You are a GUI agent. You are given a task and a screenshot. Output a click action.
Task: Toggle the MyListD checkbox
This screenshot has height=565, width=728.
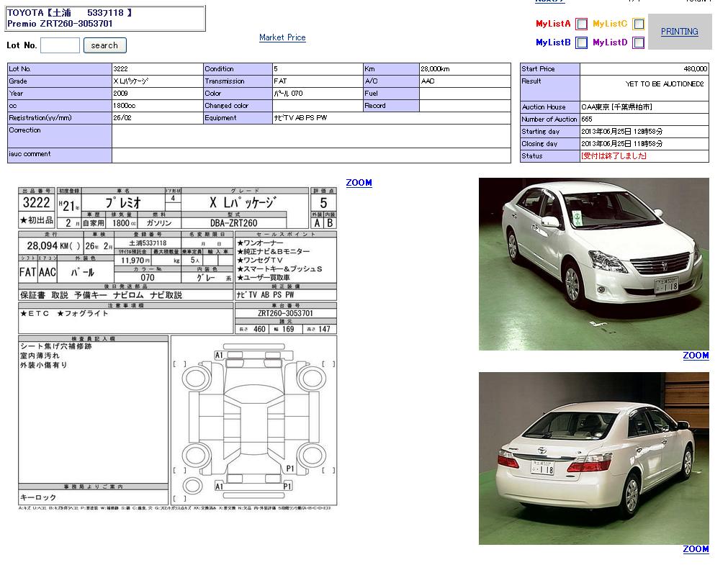click(638, 43)
